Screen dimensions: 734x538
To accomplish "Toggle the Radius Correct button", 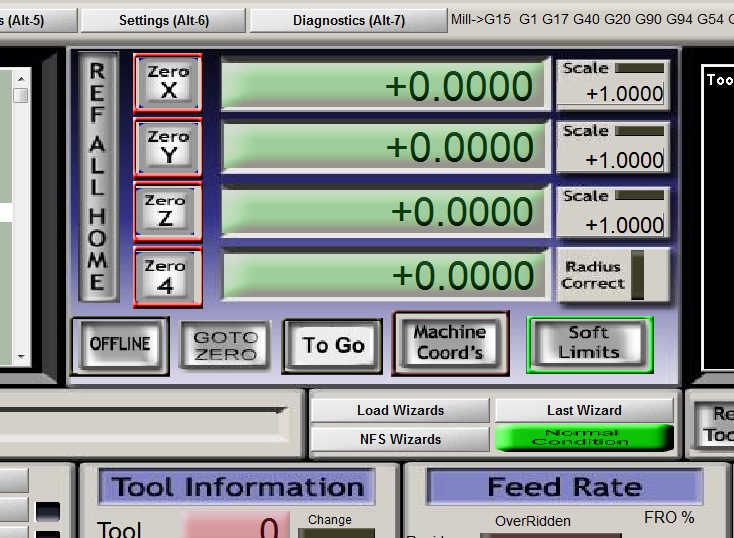I will tap(613, 275).
